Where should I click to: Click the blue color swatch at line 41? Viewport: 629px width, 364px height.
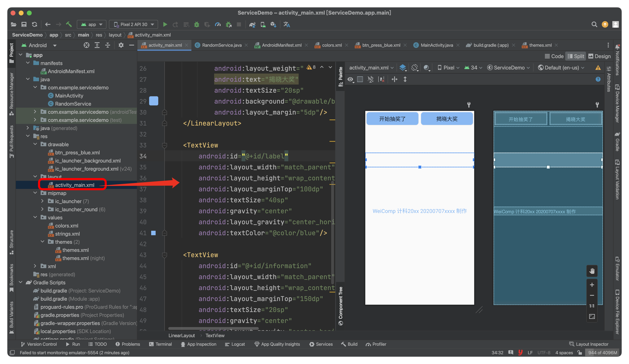(x=153, y=233)
